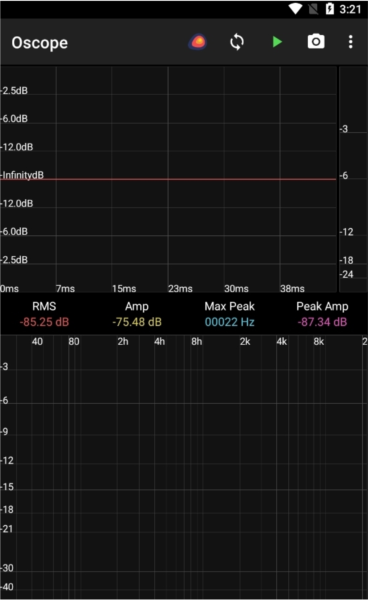368x600 pixels.
Task: Select the -75.48 dB Amp value
Action: (x=137, y=322)
